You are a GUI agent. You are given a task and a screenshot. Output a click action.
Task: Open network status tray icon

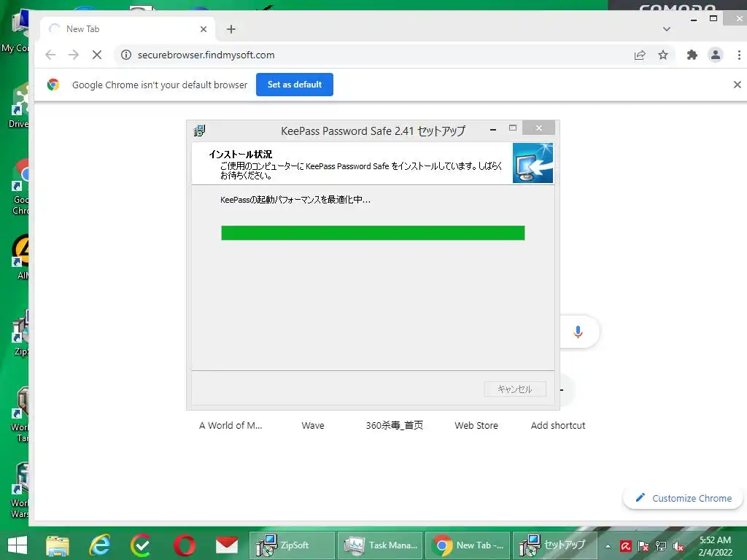point(661,546)
